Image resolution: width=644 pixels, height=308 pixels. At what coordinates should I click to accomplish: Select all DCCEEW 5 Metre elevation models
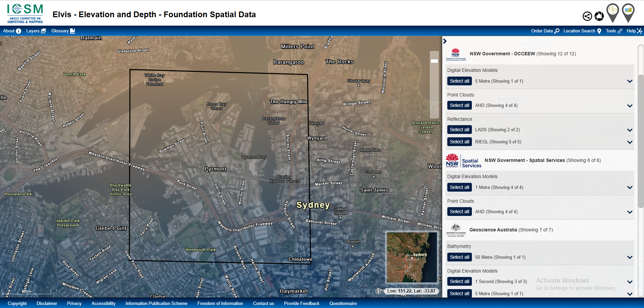(x=459, y=81)
